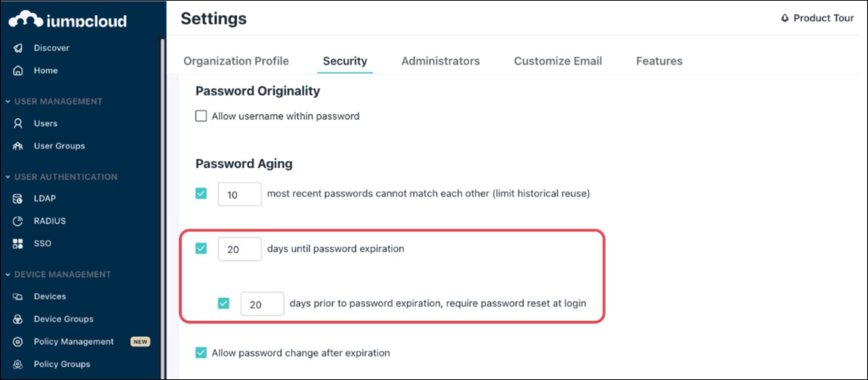Open the Discover section

(52, 48)
